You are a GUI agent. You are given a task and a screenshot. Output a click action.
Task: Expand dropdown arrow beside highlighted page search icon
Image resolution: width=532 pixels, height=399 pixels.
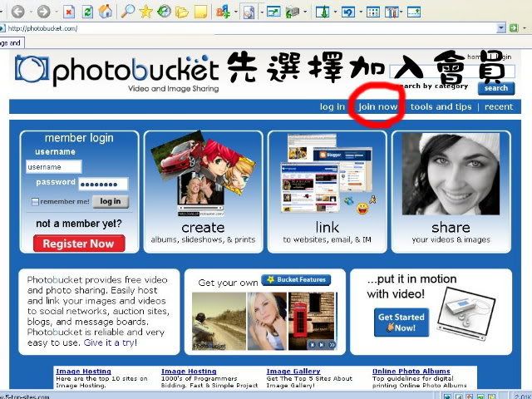(x=262, y=12)
